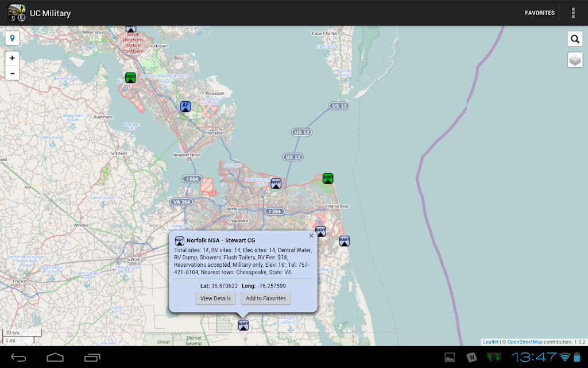The height and width of the screenshot is (368, 588).
Task: Open the map search magnifier
Action: pos(575,39)
